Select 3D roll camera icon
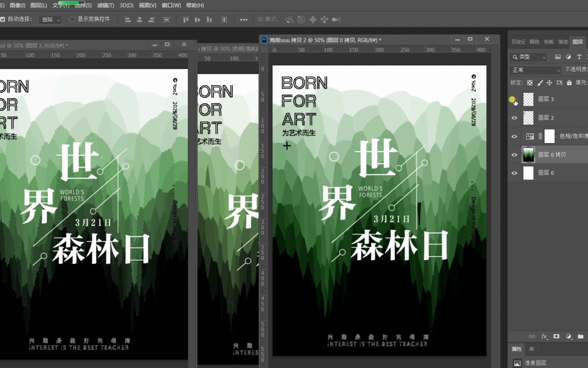This screenshot has height=368, width=588. (301, 20)
